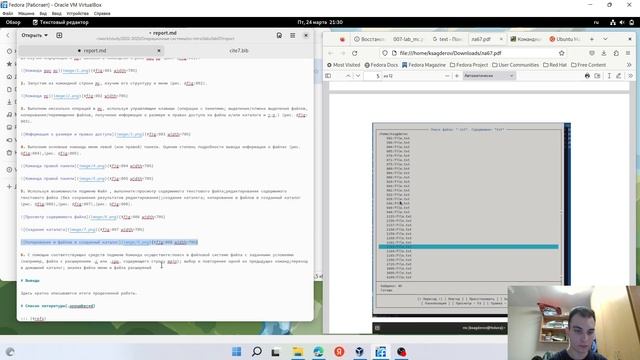This screenshot has height=360, width=640.
Task: Open Fedora Project bookmarks folder
Action: [x=469, y=65]
